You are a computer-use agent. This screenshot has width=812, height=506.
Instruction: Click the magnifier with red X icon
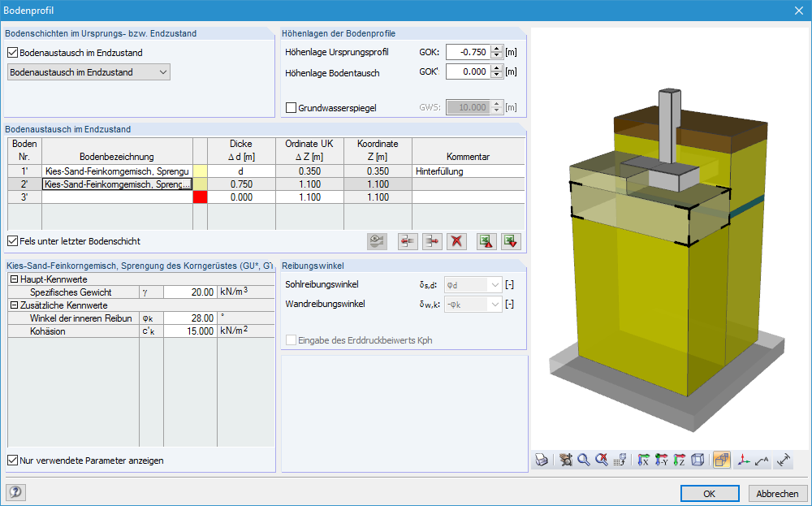[601, 460]
